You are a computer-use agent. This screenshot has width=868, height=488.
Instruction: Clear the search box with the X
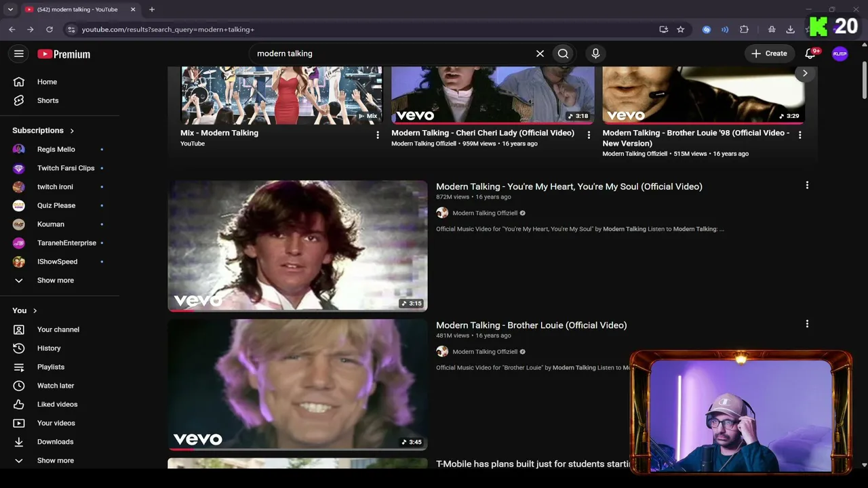point(540,54)
